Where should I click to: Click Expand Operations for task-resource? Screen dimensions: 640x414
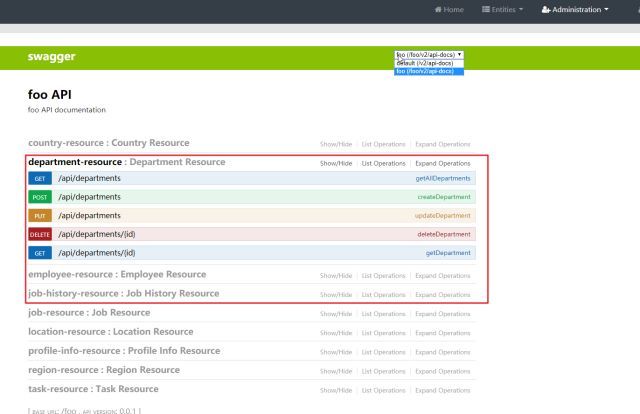(x=443, y=391)
